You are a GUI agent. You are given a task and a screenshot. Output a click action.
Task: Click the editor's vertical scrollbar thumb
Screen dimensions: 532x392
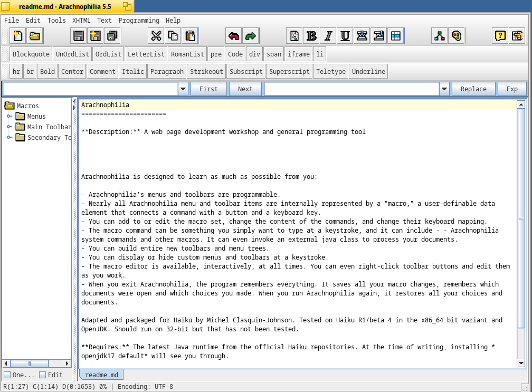(x=521, y=218)
